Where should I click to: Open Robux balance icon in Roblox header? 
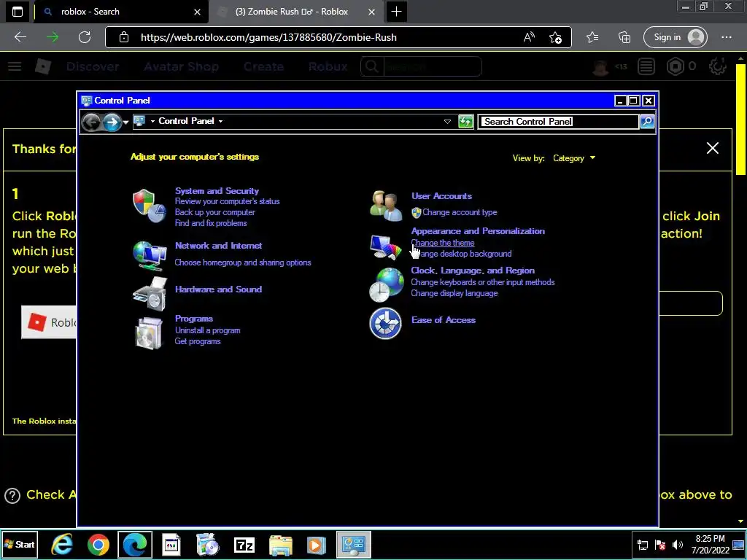point(675,66)
